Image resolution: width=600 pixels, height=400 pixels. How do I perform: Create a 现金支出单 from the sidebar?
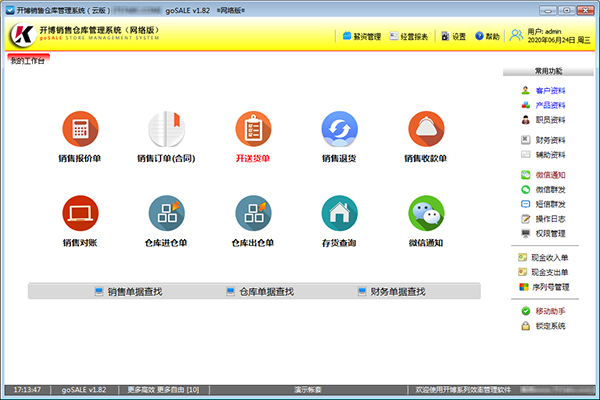tap(543, 272)
